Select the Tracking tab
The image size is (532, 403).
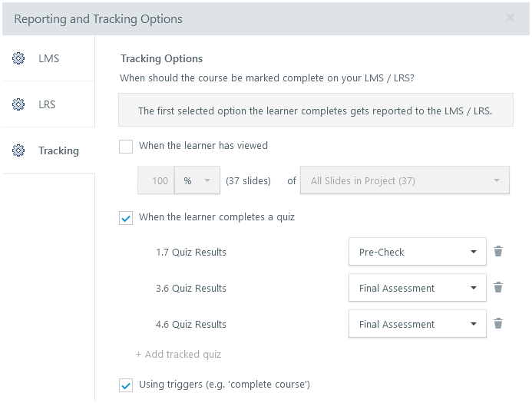58,150
